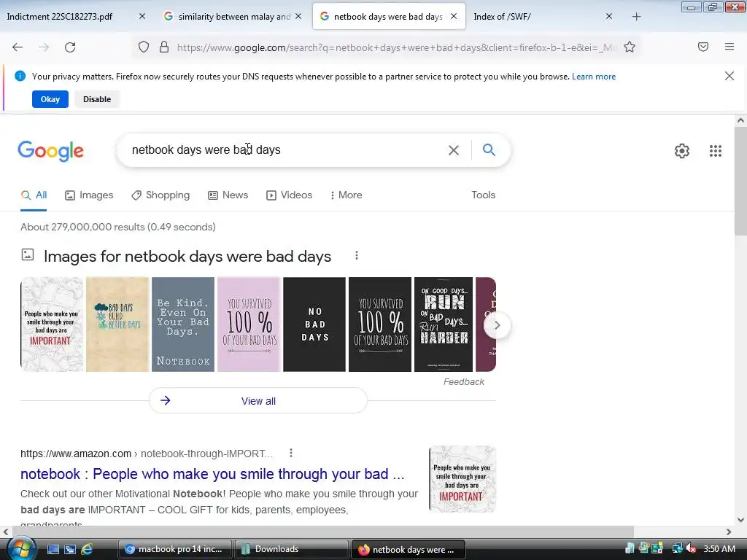
Task: Click the Google logo
Action: 50,151
